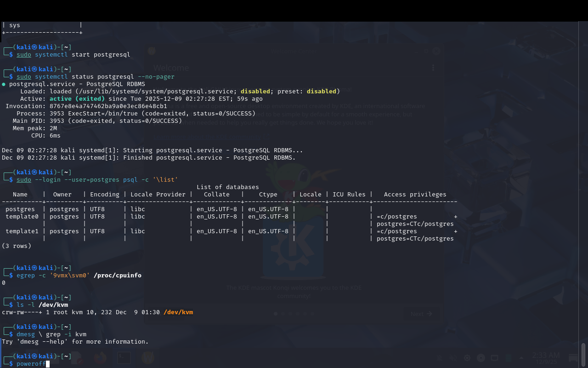
Task: Open the brightness settings tray icon
Action: (x=467, y=358)
